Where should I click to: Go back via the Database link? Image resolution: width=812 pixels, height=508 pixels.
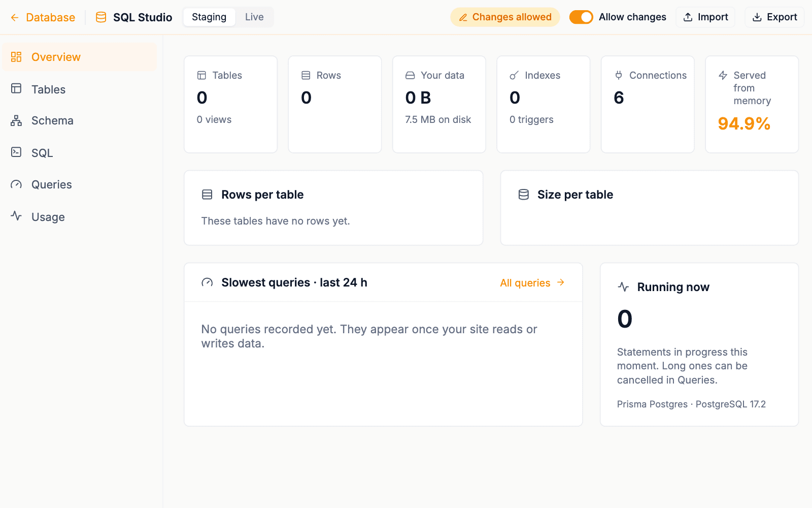click(43, 17)
